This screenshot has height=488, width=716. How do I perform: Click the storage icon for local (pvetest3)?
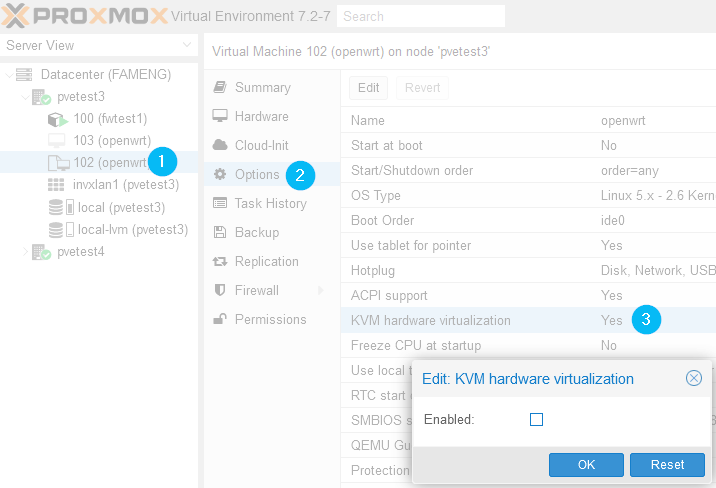click(x=61, y=207)
